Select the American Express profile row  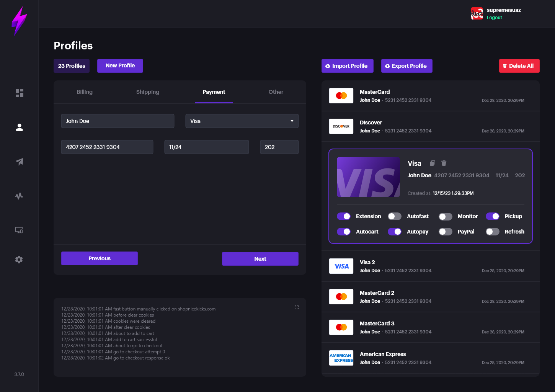click(431, 358)
